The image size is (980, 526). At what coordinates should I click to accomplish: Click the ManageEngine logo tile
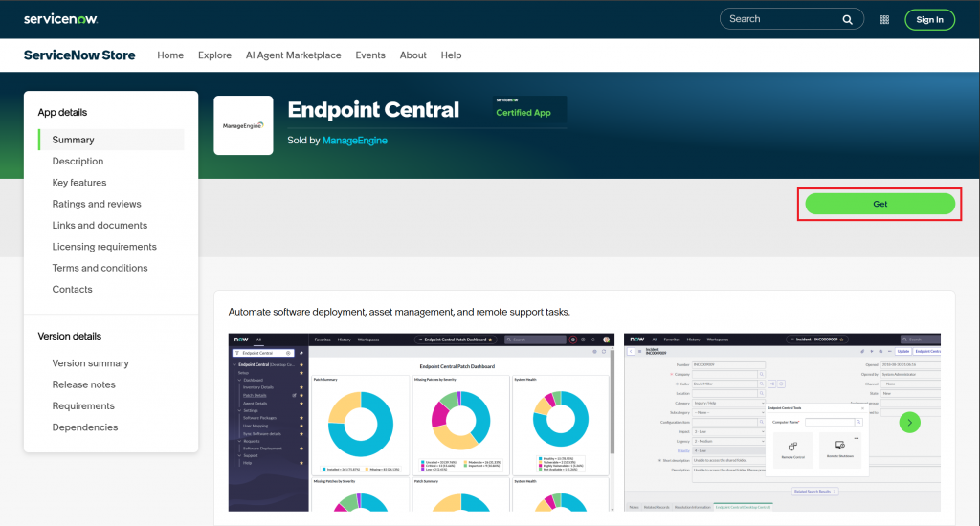pyautogui.click(x=243, y=125)
